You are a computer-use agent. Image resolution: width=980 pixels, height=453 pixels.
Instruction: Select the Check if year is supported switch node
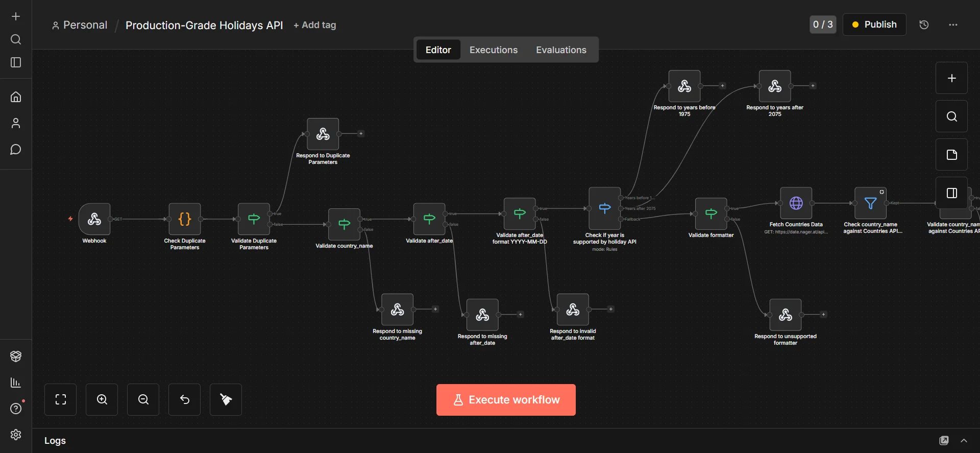click(x=605, y=208)
